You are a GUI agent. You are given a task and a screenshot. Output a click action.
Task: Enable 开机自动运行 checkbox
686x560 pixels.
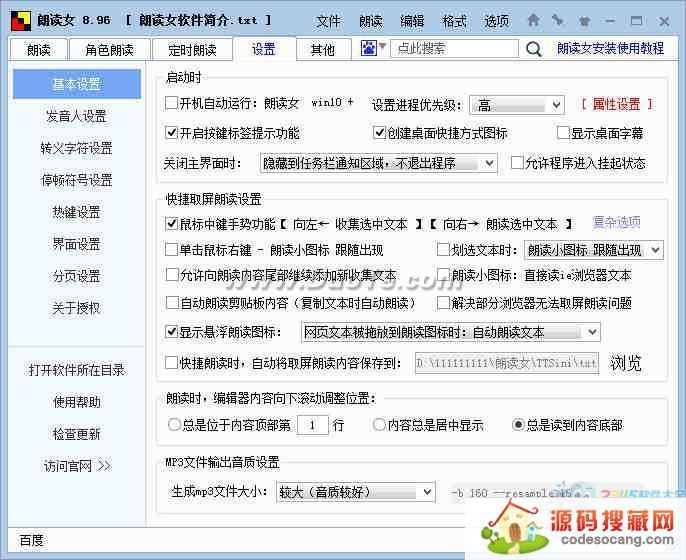tap(171, 103)
